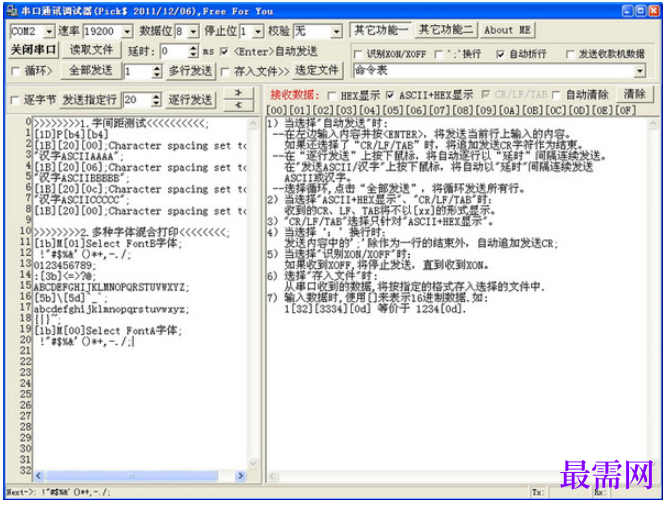The image size is (672, 506).
Task: Toggle the <Enter>自动发送 checkbox
Action: [224, 52]
